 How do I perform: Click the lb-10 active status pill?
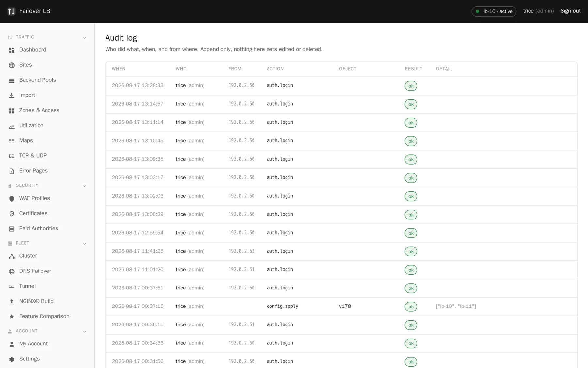494,11
